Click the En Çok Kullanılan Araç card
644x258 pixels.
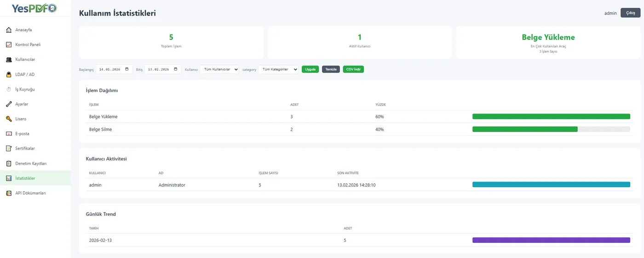(x=548, y=42)
